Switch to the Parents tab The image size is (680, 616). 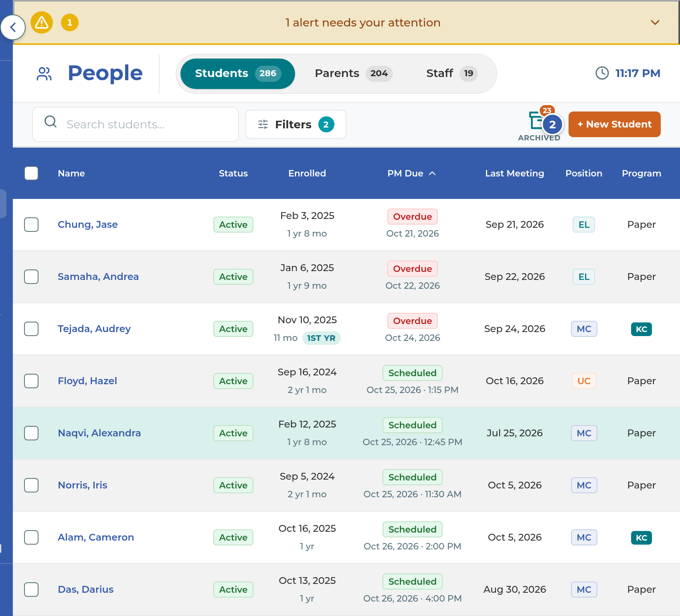tap(354, 73)
